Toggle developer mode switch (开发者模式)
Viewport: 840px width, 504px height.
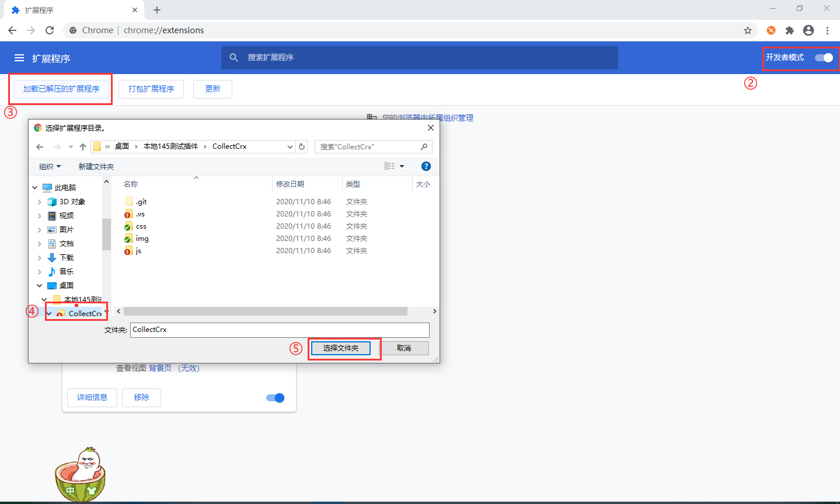(x=824, y=57)
